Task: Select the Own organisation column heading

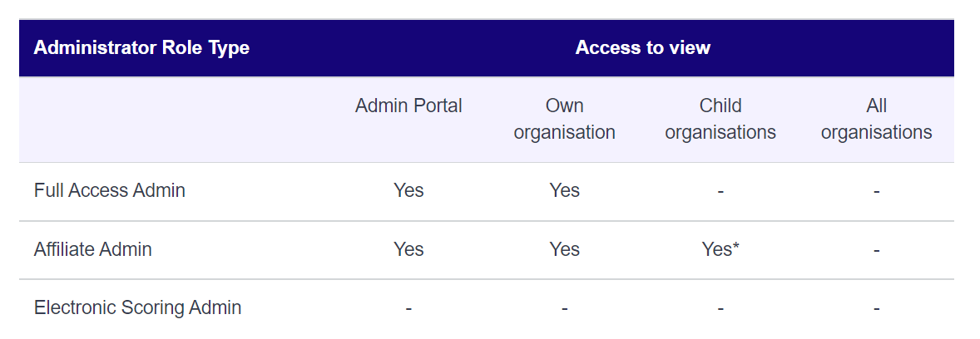Action: (564, 120)
